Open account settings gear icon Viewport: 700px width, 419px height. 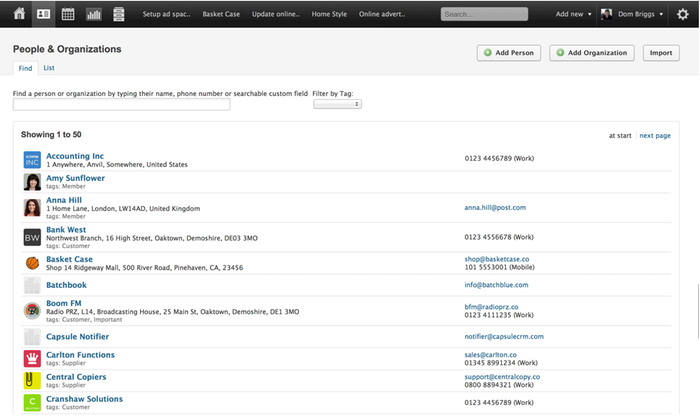coord(683,14)
